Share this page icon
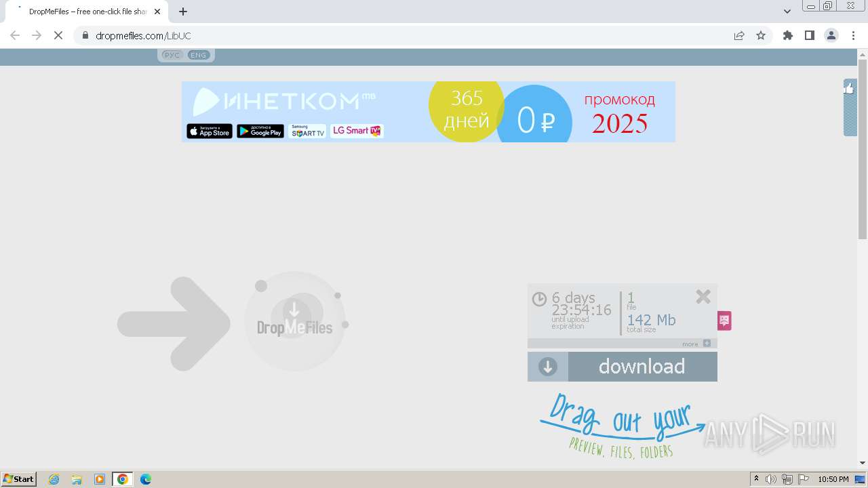The width and height of the screenshot is (868, 488). pos(739,35)
